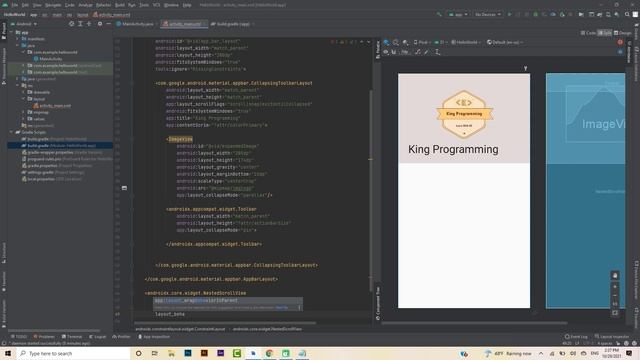Collapse the app module tree node
The height and width of the screenshot is (360, 640).
click(11, 32)
